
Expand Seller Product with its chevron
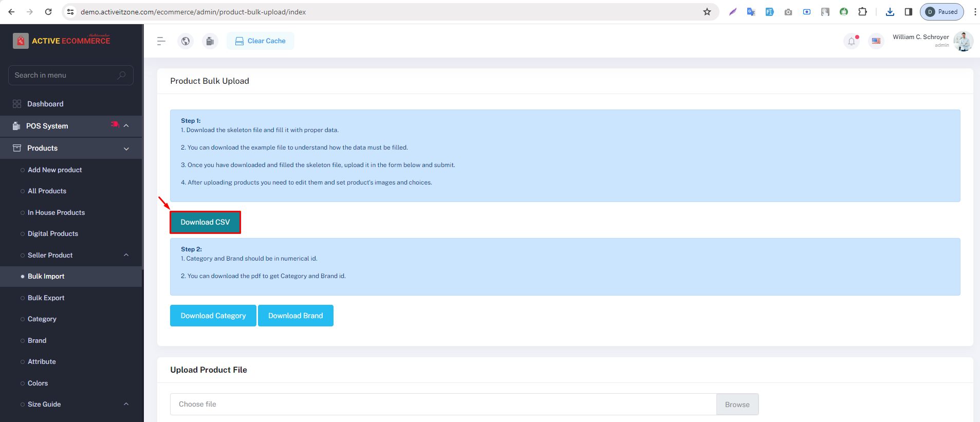pyautogui.click(x=126, y=255)
